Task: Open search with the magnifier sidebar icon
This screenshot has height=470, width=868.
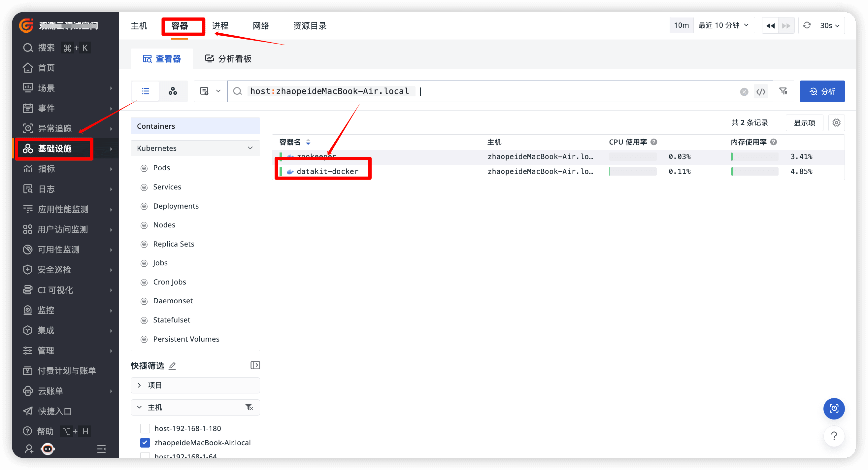Action: point(28,48)
